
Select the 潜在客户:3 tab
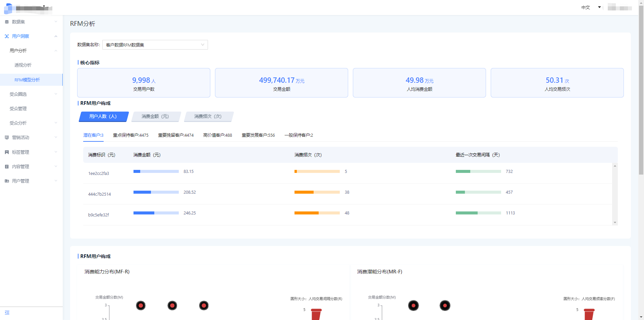pos(93,135)
